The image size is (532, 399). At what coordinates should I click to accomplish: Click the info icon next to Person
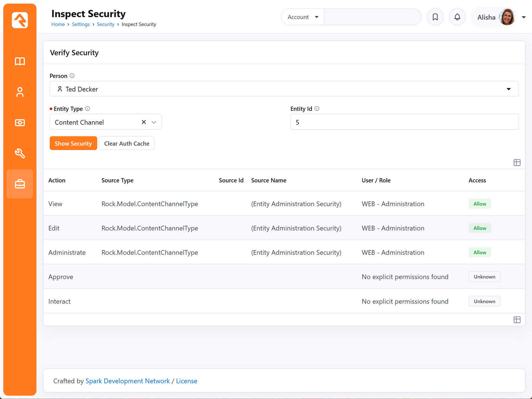pos(72,76)
